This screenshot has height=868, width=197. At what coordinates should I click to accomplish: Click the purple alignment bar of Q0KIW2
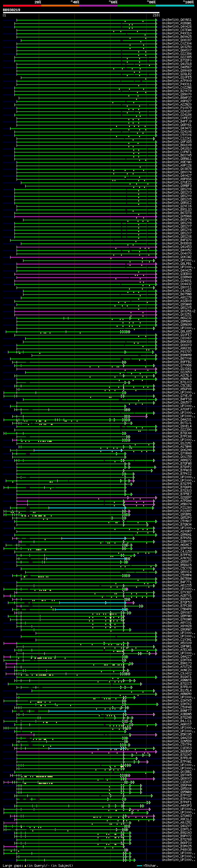pos(83,257)
